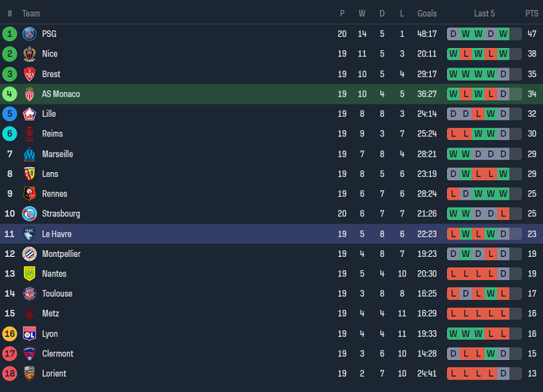Click the Rennes club crest icon
Viewport: 543px width, 392px height.
pos(29,194)
